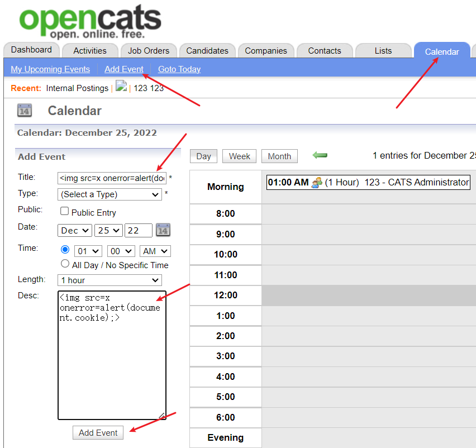The image size is (476, 448).
Task: Switch to Month view
Action: (x=279, y=156)
